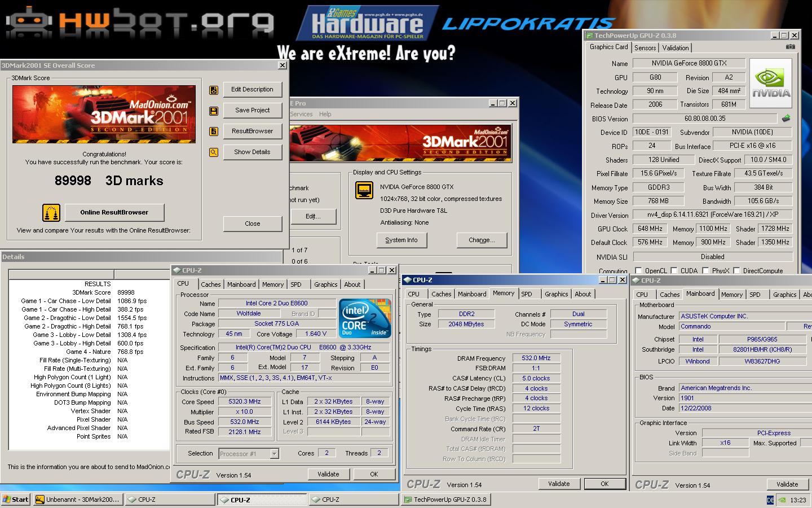Click the Driver Version field in GPU-Z
812x508 pixels.
point(712,215)
